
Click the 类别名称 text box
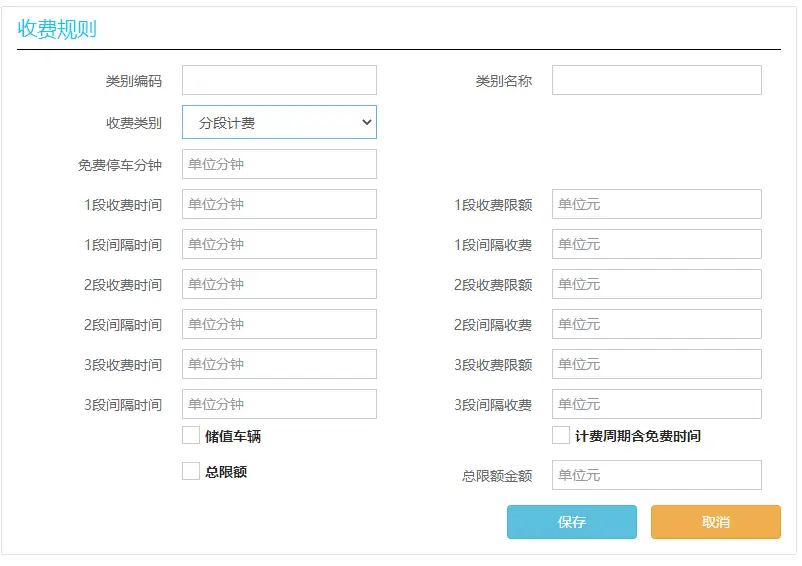point(656,80)
